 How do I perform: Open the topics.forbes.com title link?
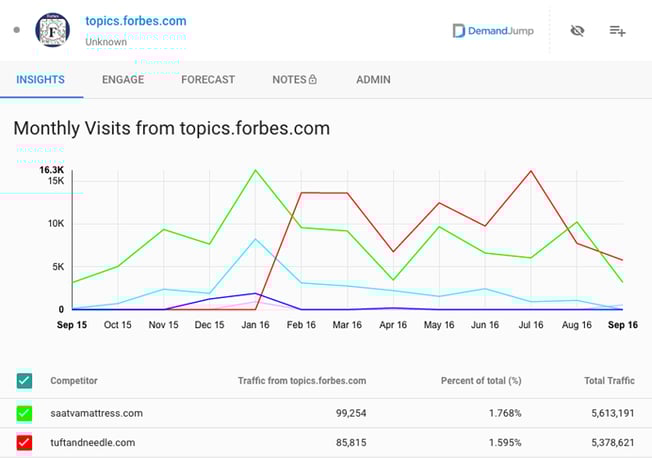pos(136,21)
